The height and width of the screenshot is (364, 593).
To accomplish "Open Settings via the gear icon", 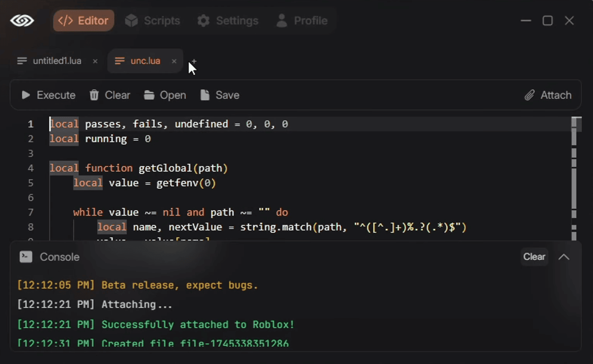I will [x=203, y=21].
